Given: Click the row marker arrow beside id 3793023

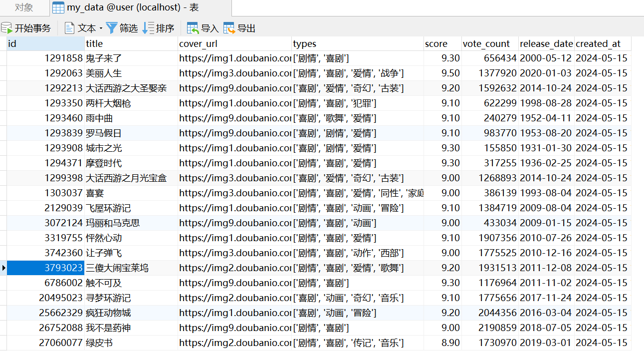Looking at the screenshot, I should (x=3, y=268).
